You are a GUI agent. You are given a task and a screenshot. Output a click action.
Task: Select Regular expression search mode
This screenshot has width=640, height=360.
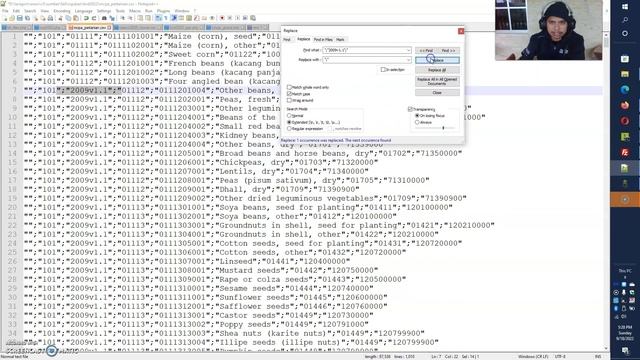point(289,129)
